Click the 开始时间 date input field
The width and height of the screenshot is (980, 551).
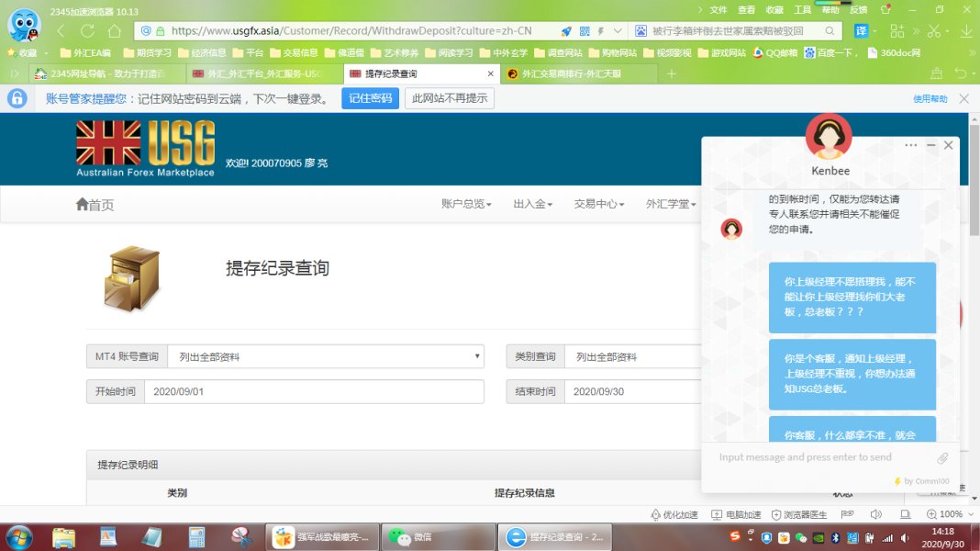click(313, 391)
